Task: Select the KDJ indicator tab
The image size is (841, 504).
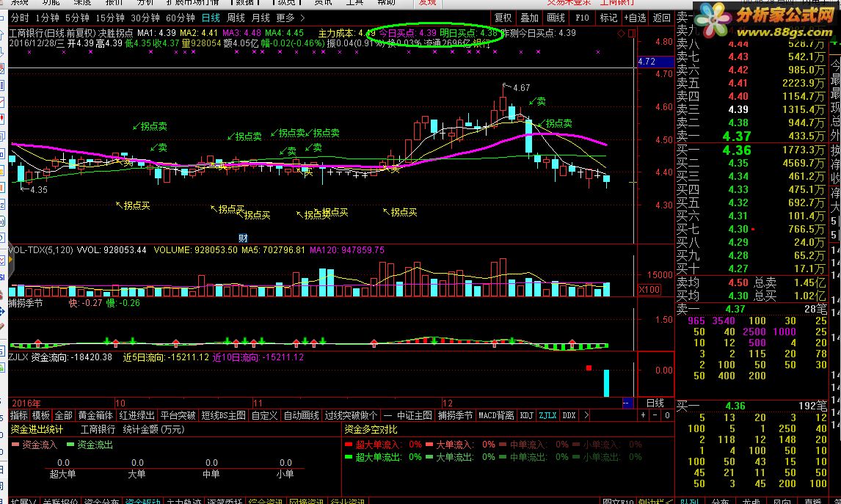Action: click(x=526, y=415)
